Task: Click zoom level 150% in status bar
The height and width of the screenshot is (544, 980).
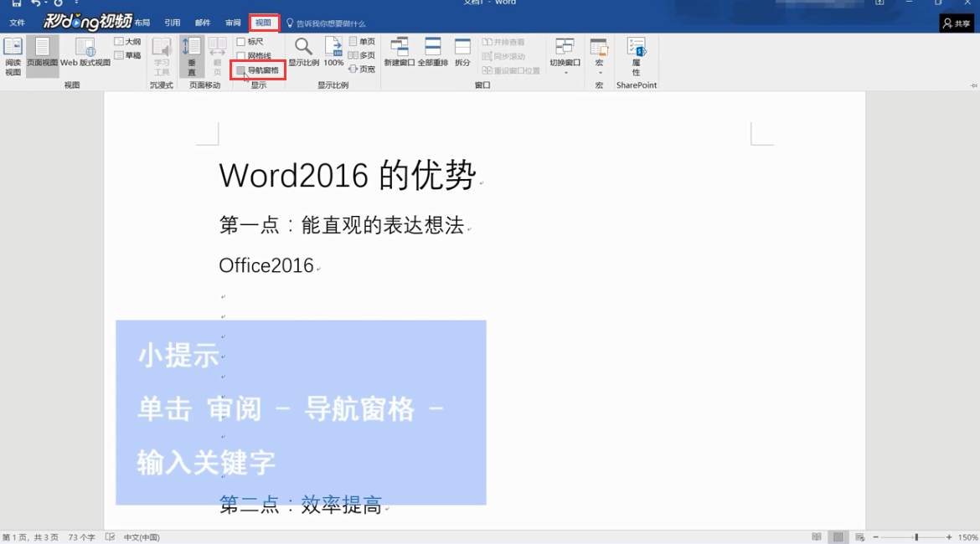Action: tap(968, 537)
